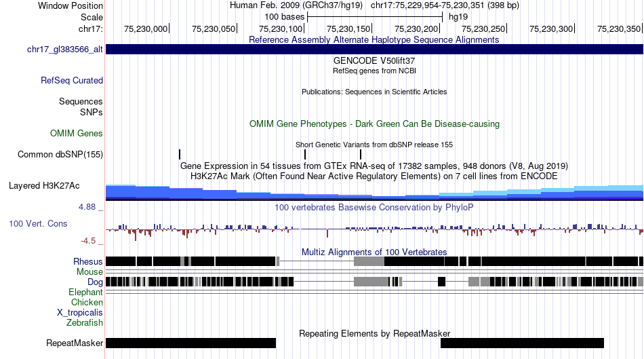Click Short Genetic Variants from dbSNP title

[x=374, y=145]
